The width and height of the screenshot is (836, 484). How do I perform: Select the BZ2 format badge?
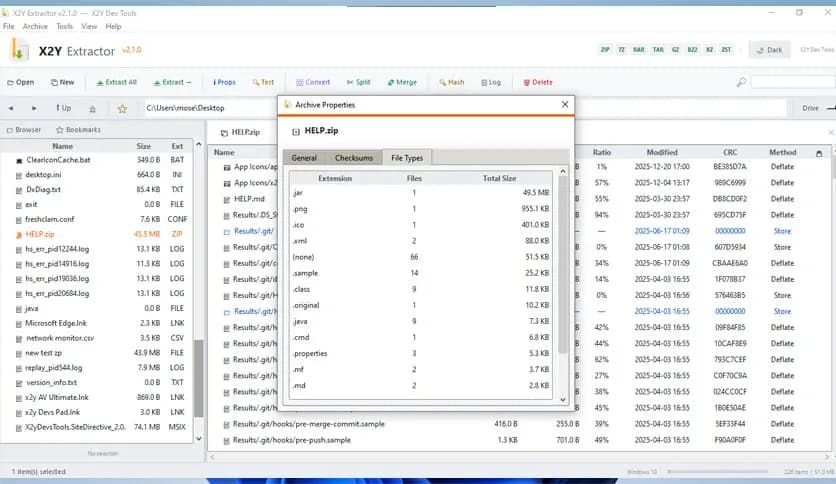[x=693, y=50]
